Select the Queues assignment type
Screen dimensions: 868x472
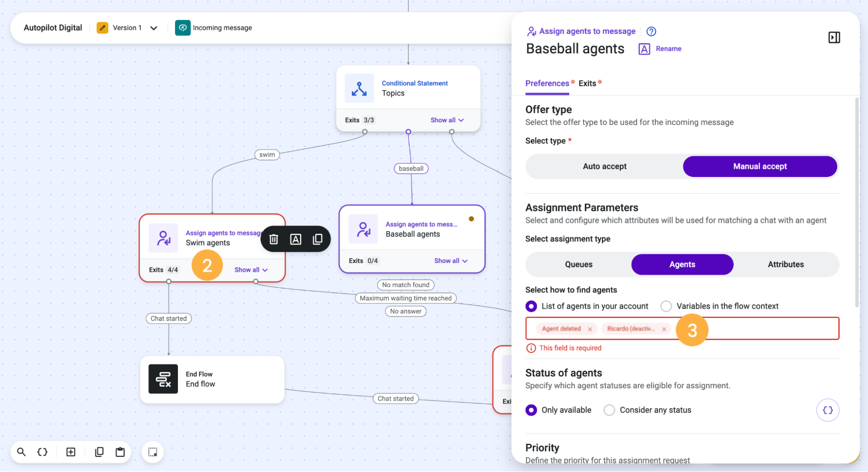(x=578, y=264)
